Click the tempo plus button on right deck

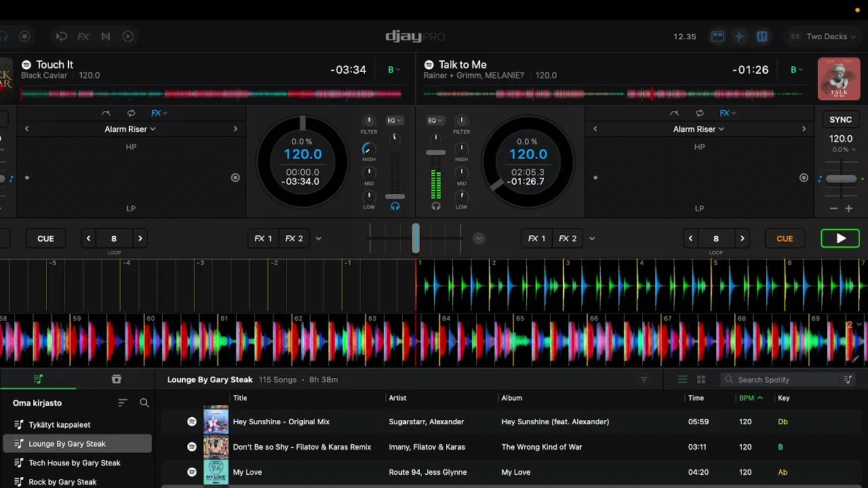pyautogui.click(x=848, y=209)
